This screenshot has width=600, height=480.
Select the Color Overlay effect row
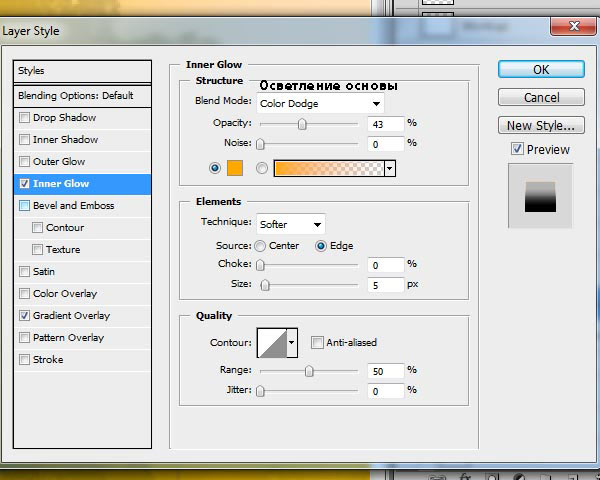coord(82,294)
